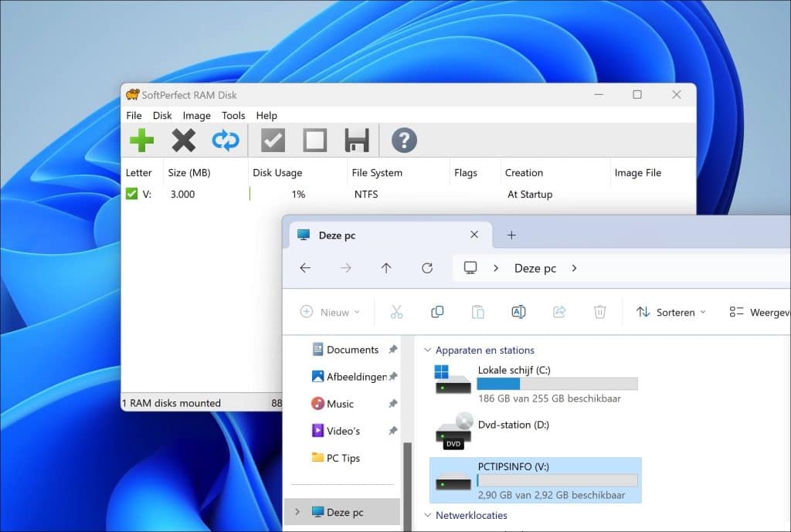Expand chevron before Deze pc in address bar
The image size is (791, 532).
click(496, 268)
